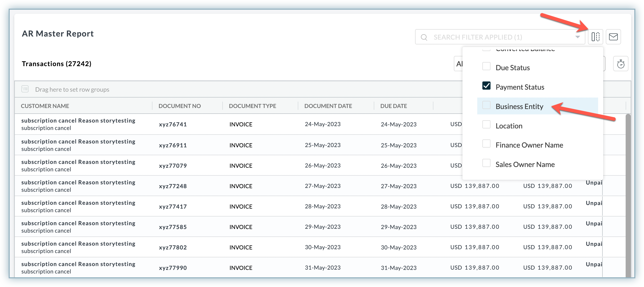Image resolution: width=644 pixels, height=287 pixels.
Task: Select document number xyz76911
Action: click(173, 145)
